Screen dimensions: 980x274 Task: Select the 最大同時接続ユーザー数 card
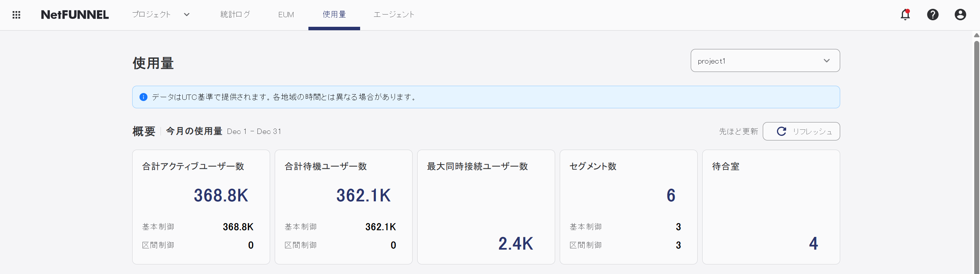pos(486,207)
